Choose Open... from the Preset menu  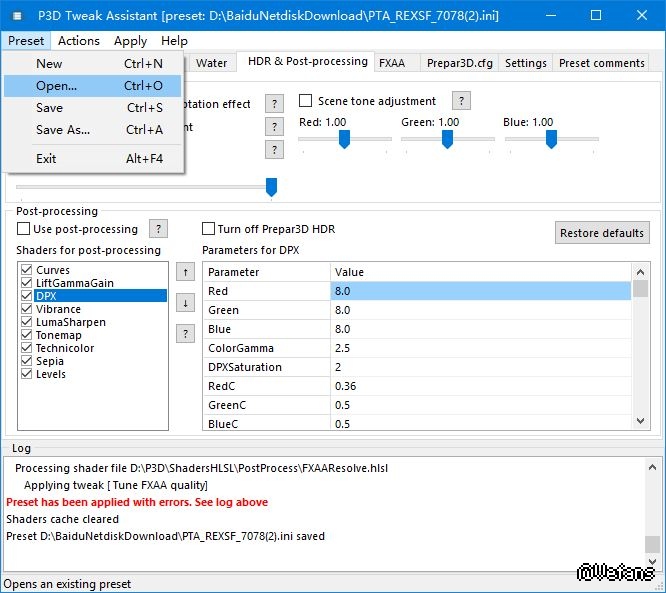point(56,86)
